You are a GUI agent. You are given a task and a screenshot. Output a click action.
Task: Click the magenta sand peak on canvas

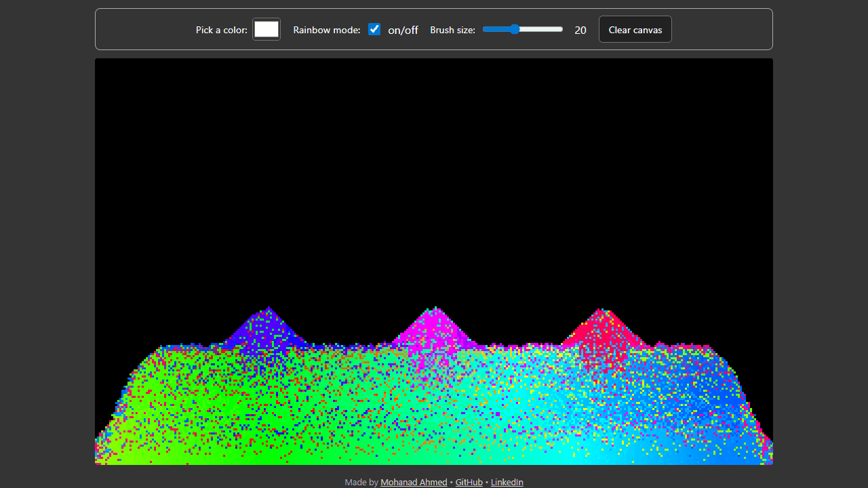coord(435,329)
